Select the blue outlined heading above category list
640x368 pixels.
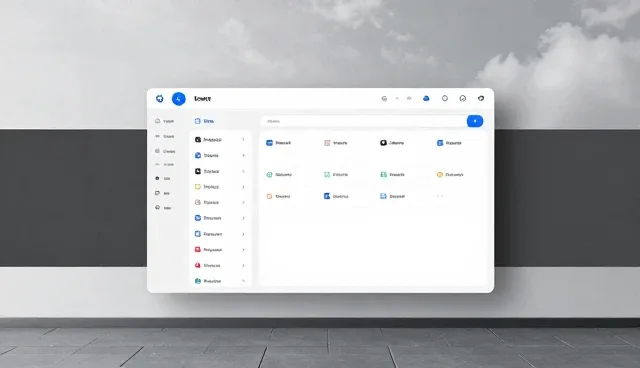point(204,121)
